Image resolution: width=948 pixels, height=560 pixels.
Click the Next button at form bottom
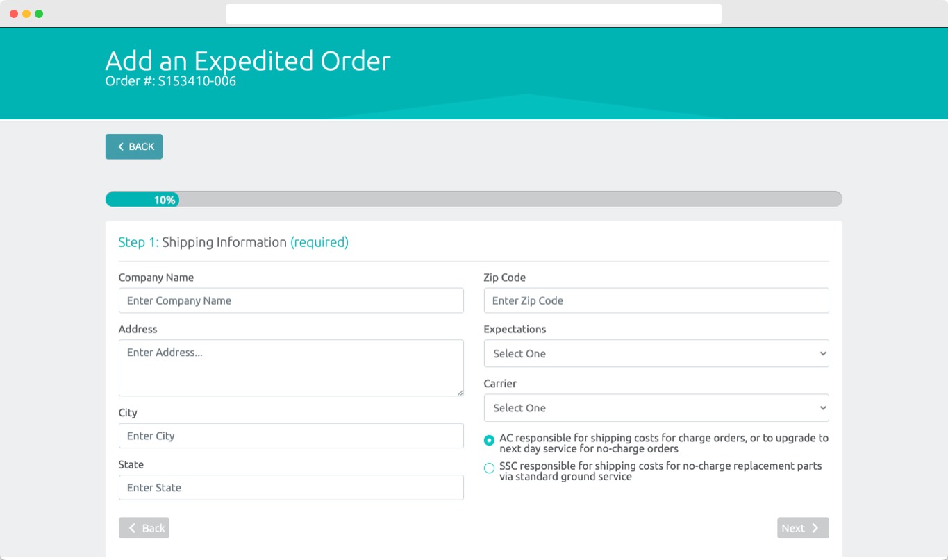803,528
